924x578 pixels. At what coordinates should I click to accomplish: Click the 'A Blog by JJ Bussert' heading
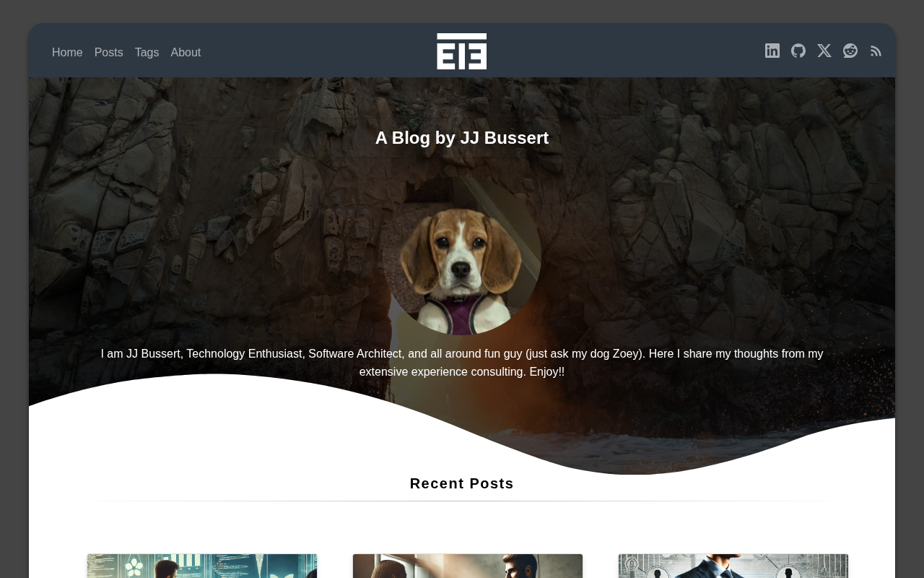462,138
